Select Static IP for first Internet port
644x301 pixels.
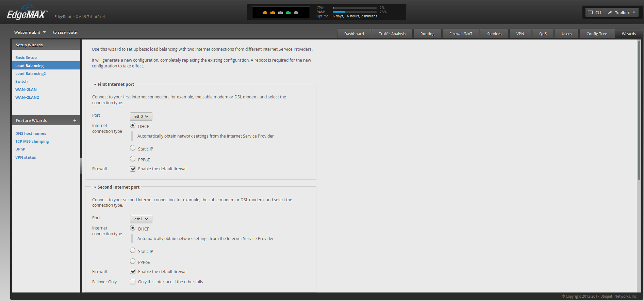133,148
